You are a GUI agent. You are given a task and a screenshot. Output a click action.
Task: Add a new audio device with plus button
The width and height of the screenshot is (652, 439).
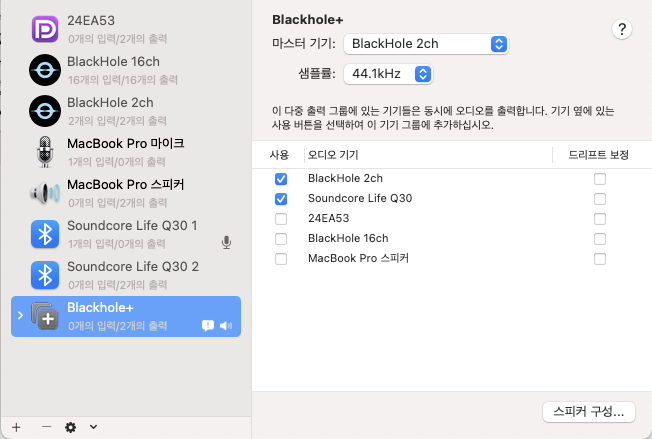point(16,427)
